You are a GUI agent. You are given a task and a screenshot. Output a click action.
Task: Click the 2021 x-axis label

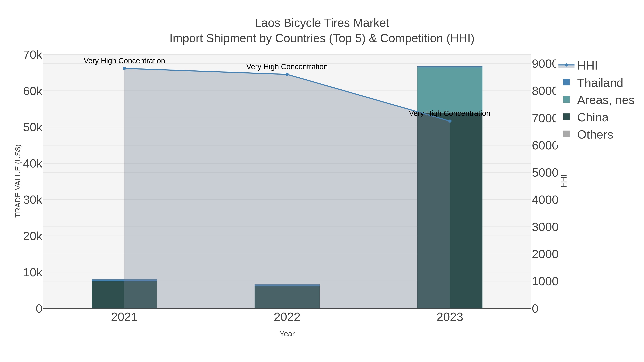(x=124, y=317)
